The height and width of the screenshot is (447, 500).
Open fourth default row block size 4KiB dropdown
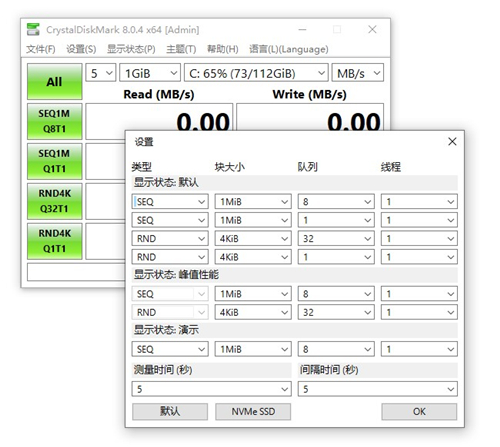coord(253,257)
